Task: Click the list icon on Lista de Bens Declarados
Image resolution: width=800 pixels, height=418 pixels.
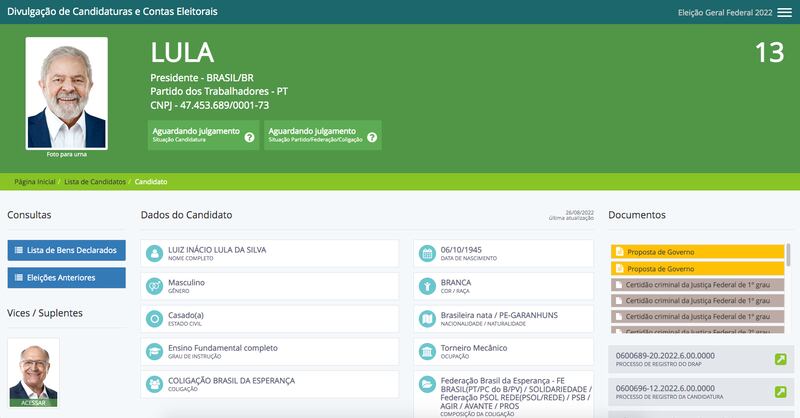Action: [19, 249]
